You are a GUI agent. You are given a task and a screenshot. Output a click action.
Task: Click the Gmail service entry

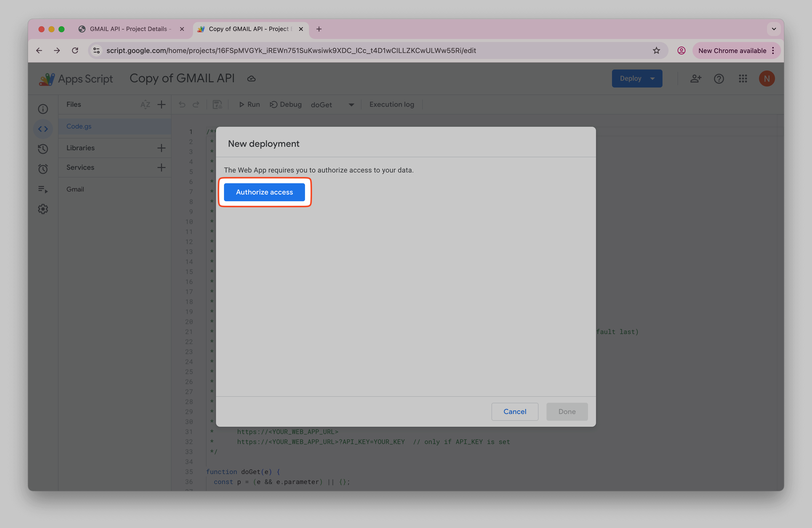[75, 189]
